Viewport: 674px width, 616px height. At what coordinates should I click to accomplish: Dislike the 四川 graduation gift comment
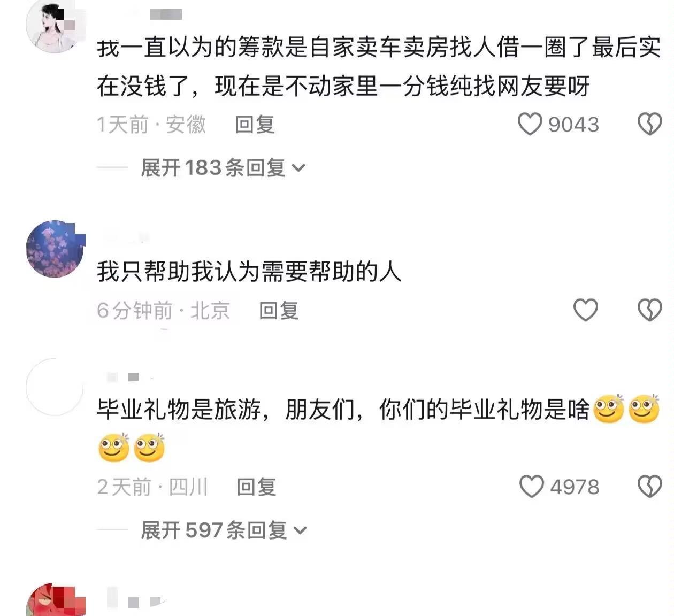pyautogui.click(x=650, y=487)
